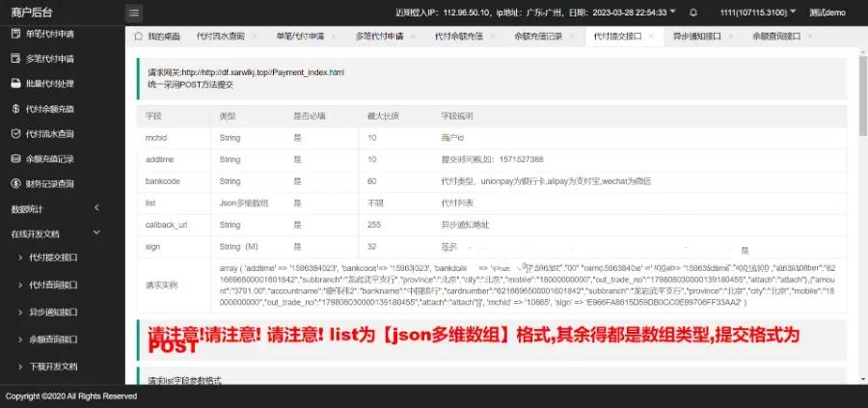Switch to the 异步通知接口 tab
This screenshot has height=408, width=868.
pyautogui.click(x=697, y=37)
